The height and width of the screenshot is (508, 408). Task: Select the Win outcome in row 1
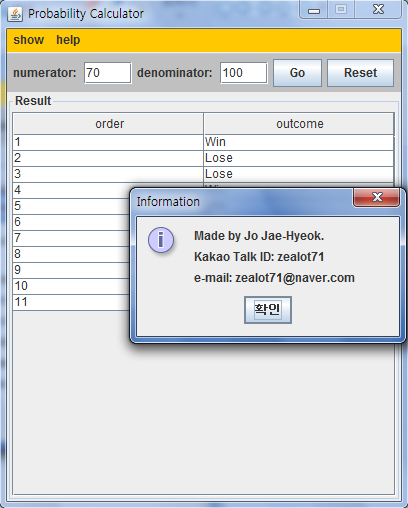pyautogui.click(x=299, y=142)
